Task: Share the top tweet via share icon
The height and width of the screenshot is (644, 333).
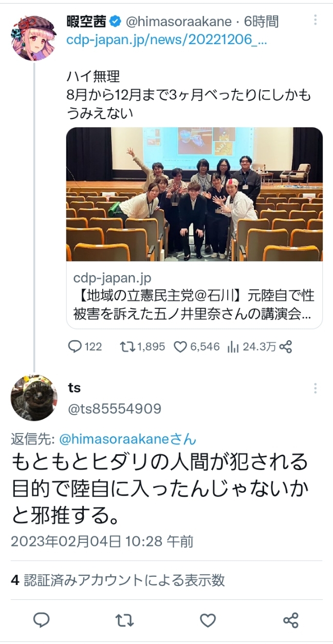Action: tap(286, 347)
